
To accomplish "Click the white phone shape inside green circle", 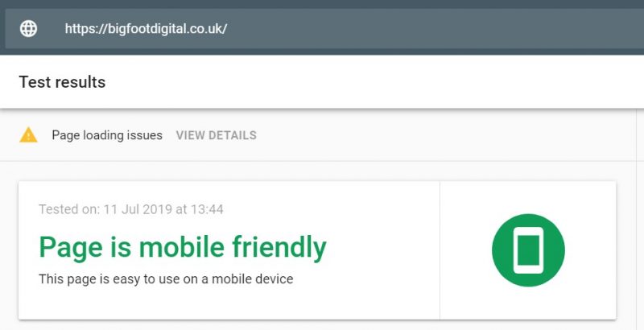I will tap(528, 250).
